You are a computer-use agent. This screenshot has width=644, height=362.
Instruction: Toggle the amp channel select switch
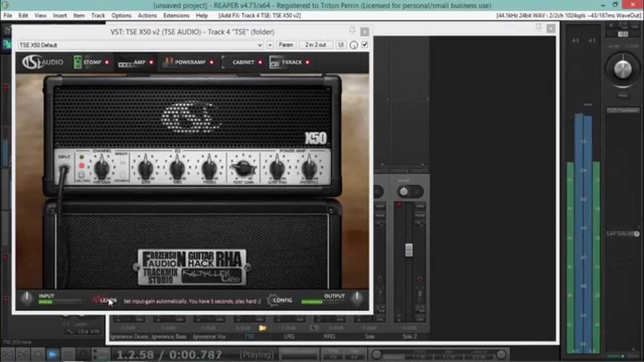pos(81,174)
